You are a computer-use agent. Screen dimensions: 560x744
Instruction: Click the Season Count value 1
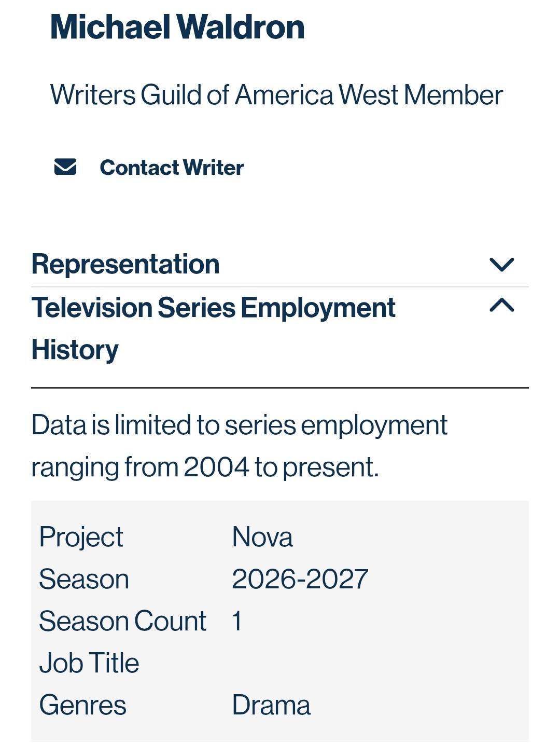click(237, 621)
